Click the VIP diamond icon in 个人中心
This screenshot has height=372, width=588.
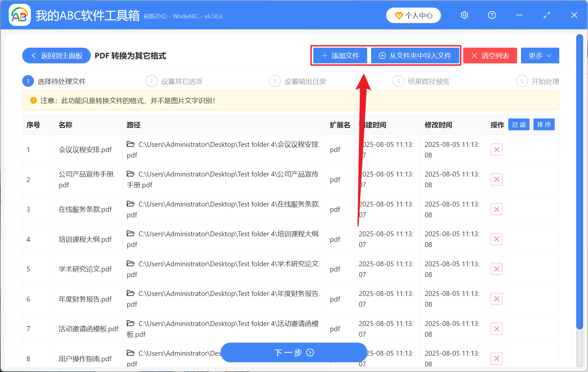click(x=399, y=15)
